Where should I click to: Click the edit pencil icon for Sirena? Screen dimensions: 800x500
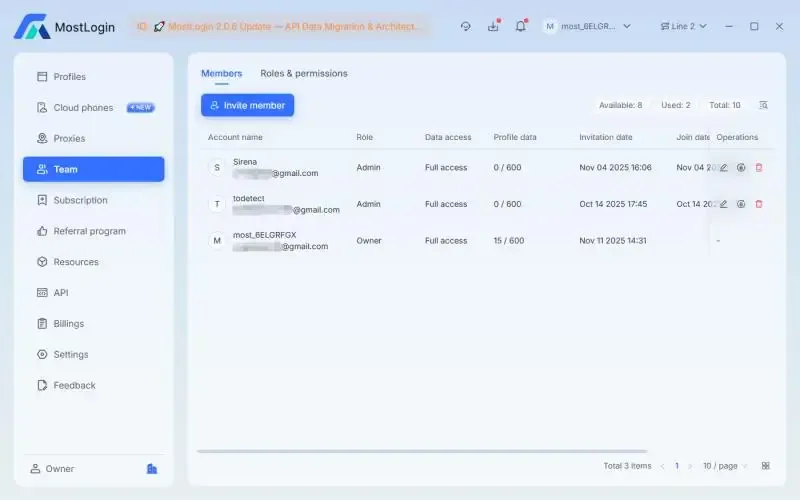coord(723,168)
